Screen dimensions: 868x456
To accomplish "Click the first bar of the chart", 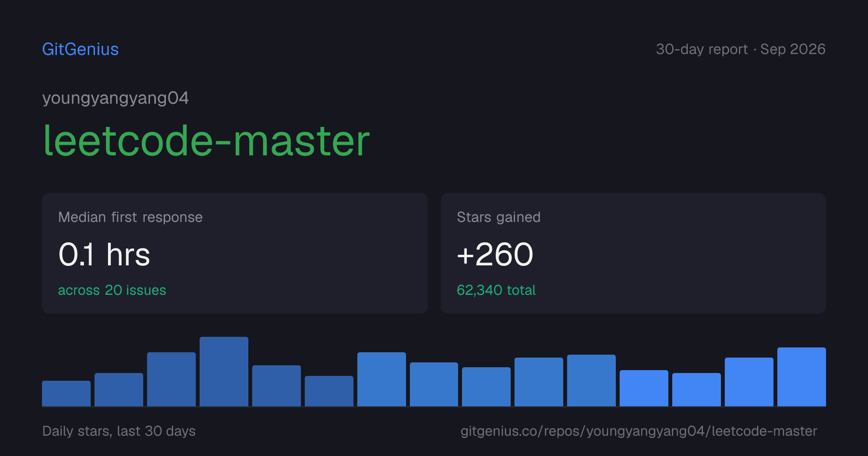I will 66,393.
